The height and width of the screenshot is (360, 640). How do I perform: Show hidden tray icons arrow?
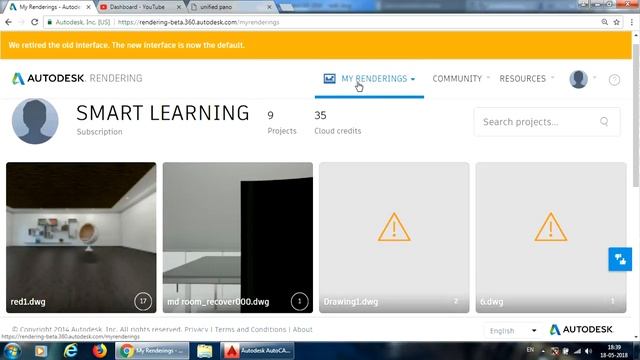(x=543, y=351)
